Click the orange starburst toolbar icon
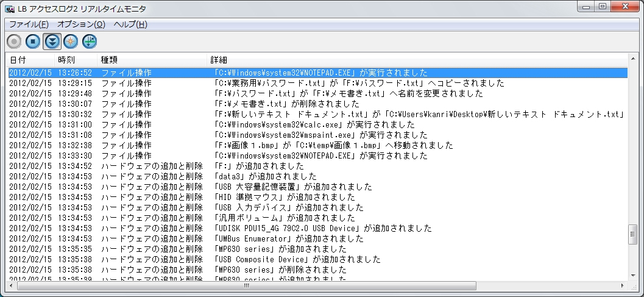This screenshot has width=644, height=297. click(71, 42)
